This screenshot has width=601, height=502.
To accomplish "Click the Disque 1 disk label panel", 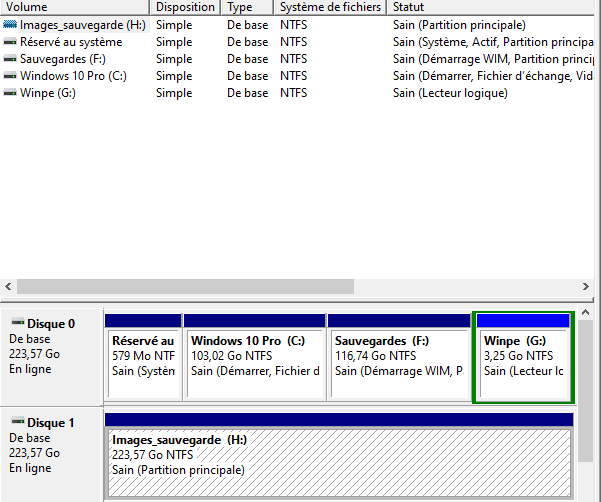I will tap(51, 454).
